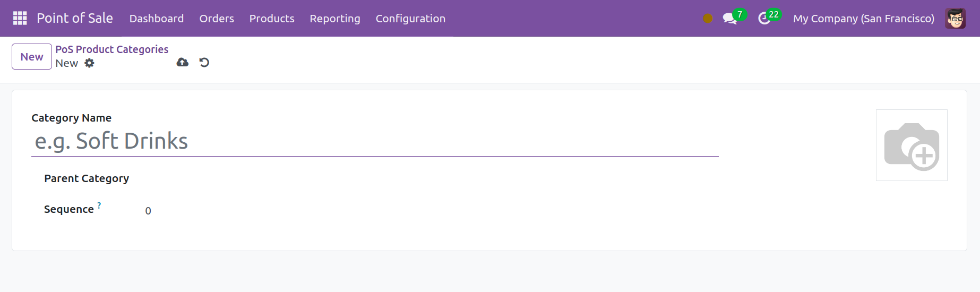Click the orange status dot indicator
The image size is (980, 292).
pyautogui.click(x=708, y=19)
